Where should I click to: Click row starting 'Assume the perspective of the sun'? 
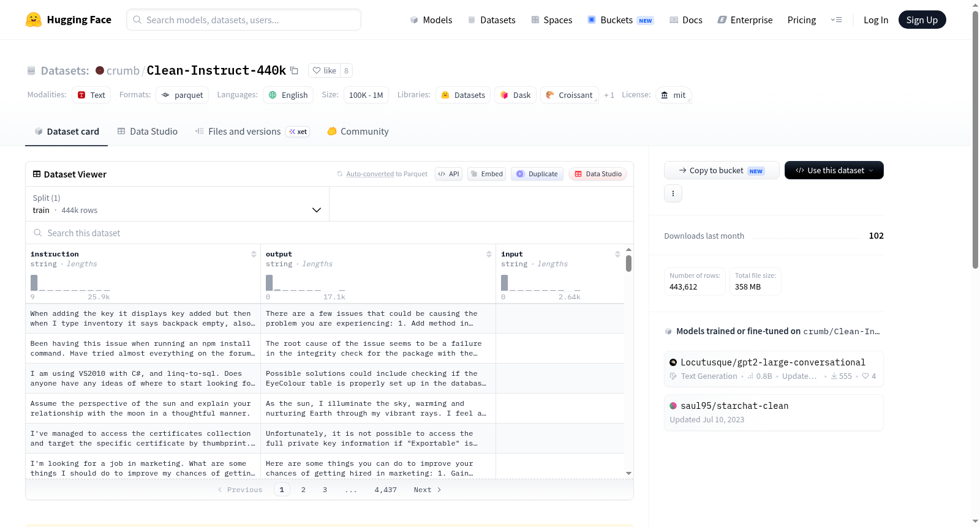pos(325,408)
